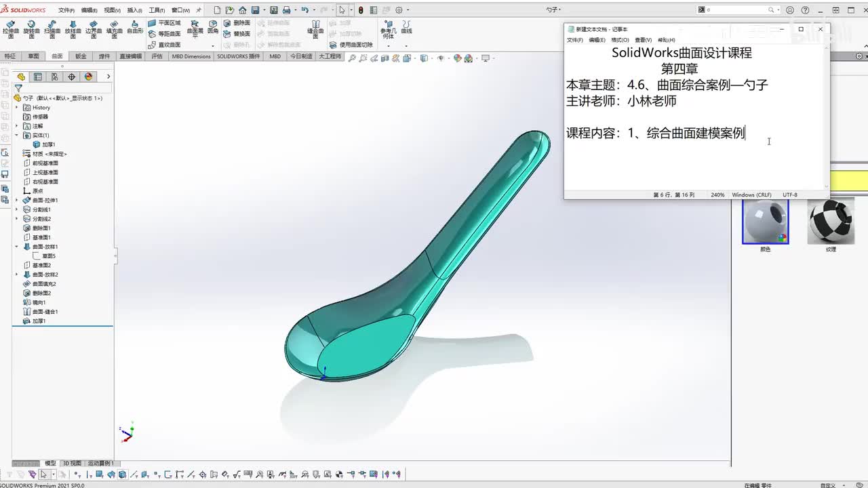This screenshot has height=488, width=868.
Task: Click the feature tree filter funnel icon
Action: (18, 87)
